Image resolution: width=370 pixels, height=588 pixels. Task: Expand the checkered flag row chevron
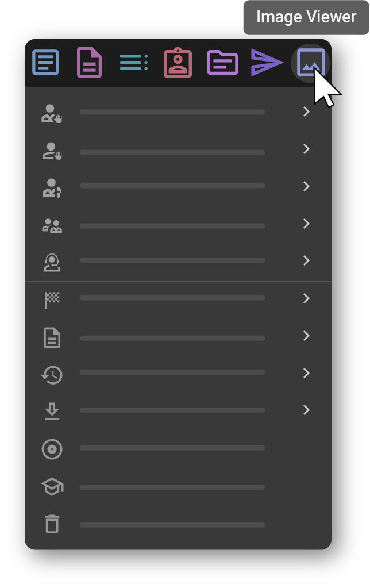pyautogui.click(x=306, y=298)
